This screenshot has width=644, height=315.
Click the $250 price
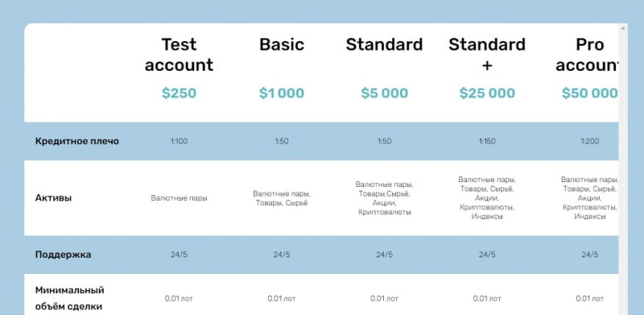[179, 93]
